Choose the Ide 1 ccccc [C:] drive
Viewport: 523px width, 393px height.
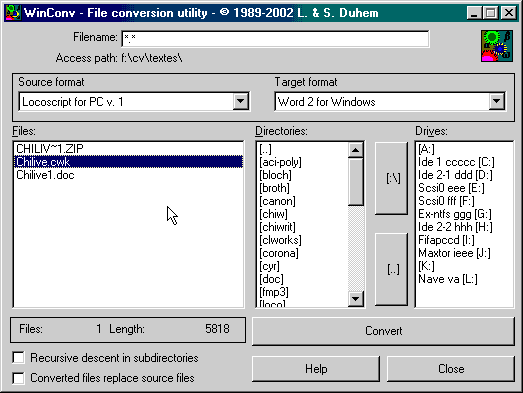tap(456, 162)
